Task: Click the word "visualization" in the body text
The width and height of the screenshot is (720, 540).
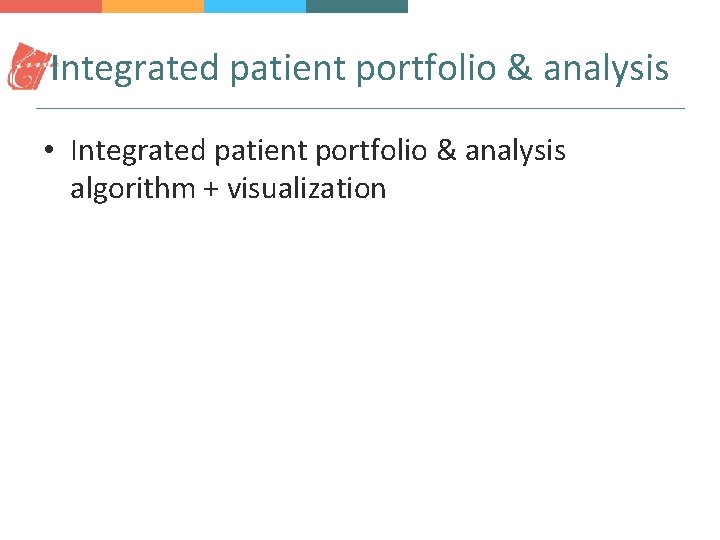Action: [306, 189]
